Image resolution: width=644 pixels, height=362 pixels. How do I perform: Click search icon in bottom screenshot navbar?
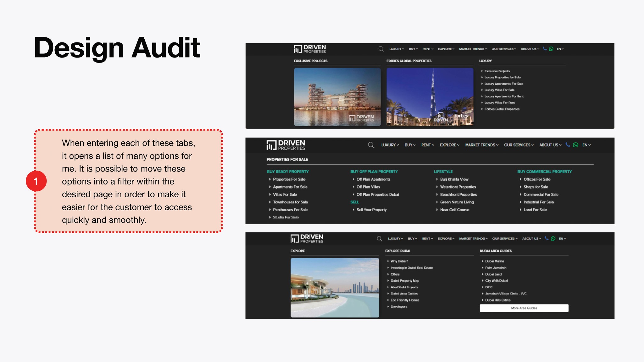[x=380, y=239]
